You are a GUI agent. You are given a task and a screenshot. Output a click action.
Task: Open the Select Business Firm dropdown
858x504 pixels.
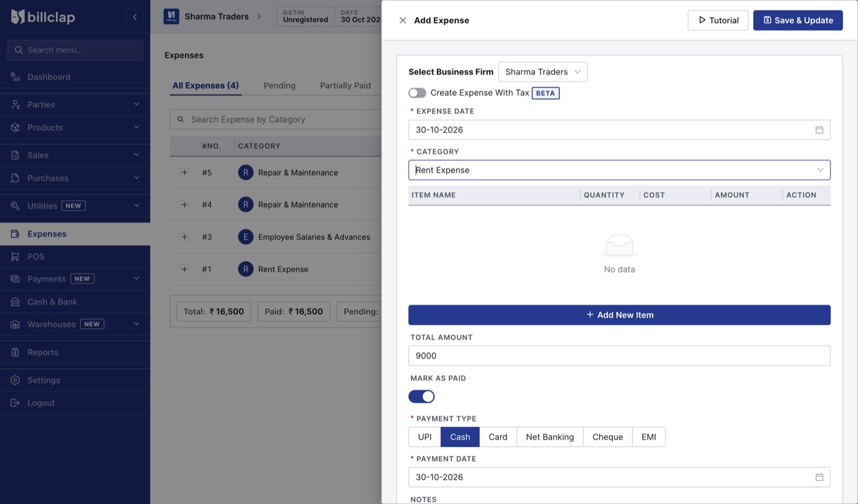click(x=543, y=72)
